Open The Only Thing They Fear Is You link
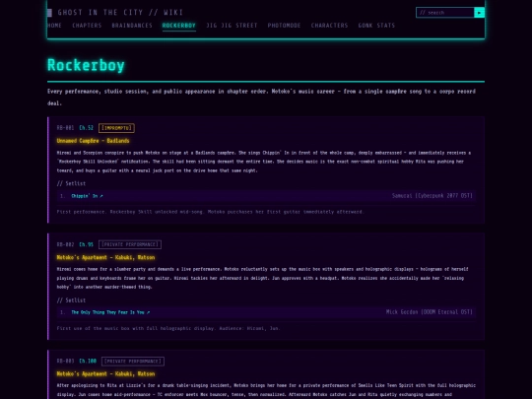The image size is (532, 399). click(110, 312)
